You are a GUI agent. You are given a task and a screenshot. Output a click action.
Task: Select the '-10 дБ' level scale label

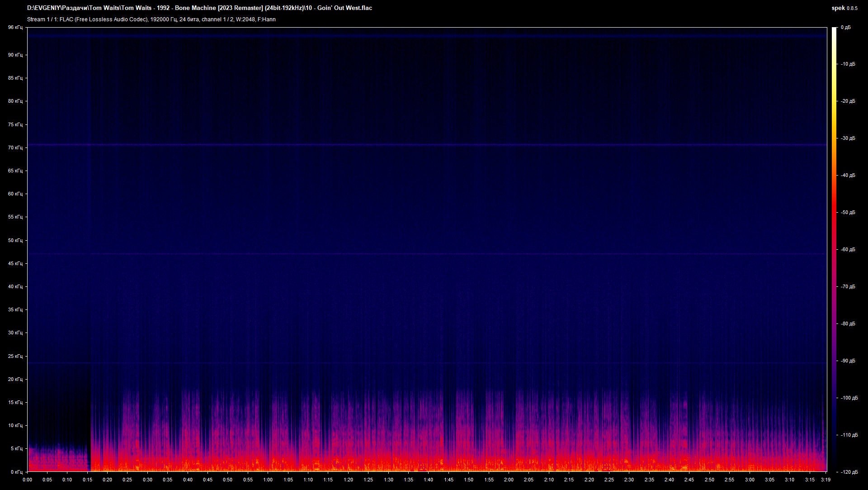[x=848, y=64]
